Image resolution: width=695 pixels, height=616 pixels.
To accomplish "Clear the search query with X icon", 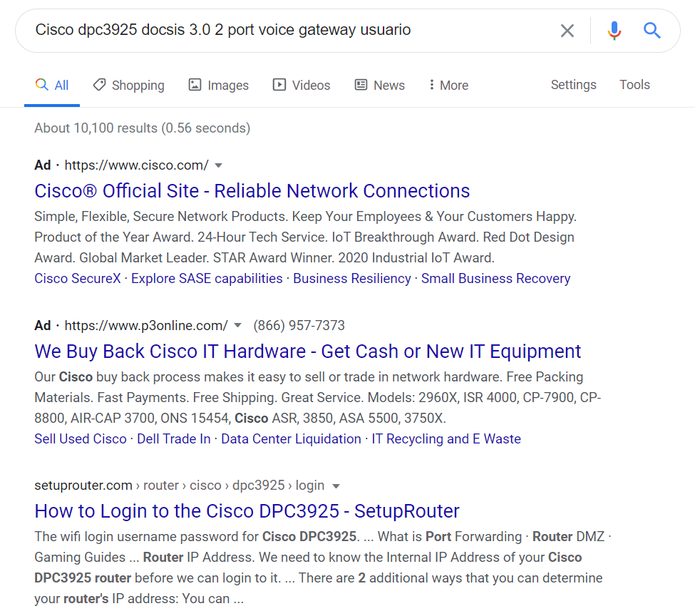I will click(567, 31).
